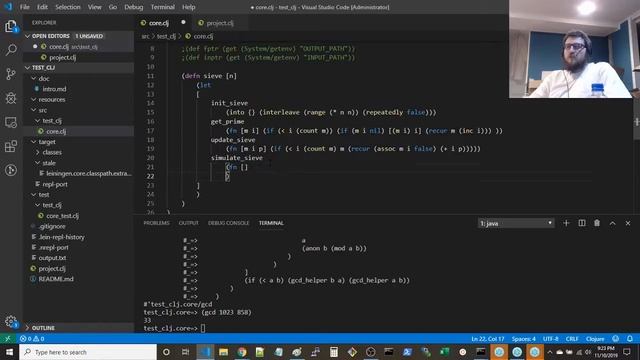
Task: Open the Source Control view
Action: pos(11,74)
